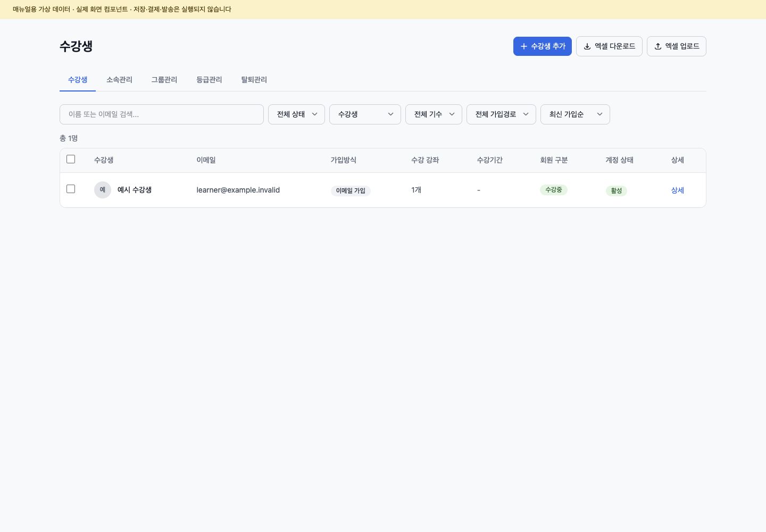Select the active 수강생 tab

point(78,80)
